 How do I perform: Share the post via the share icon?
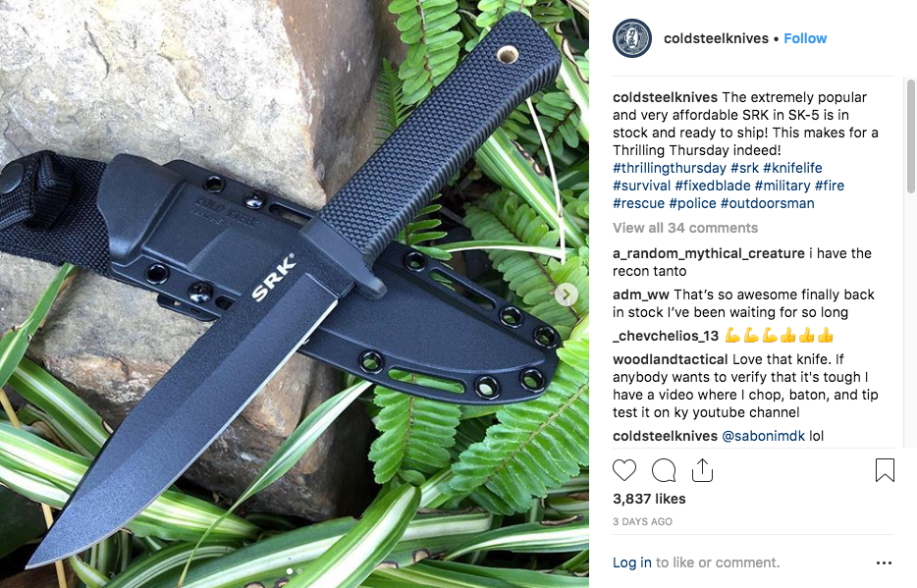702,470
